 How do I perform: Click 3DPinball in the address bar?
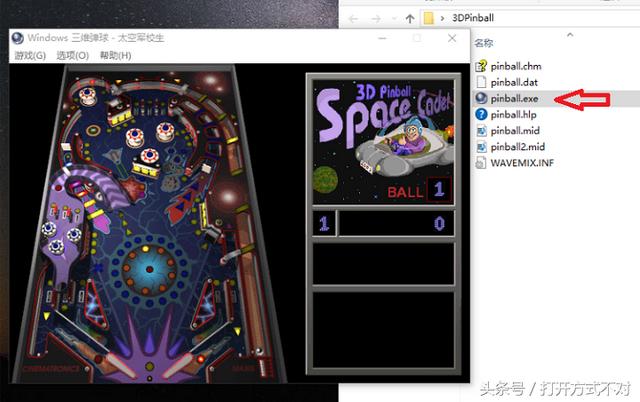[x=473, y=18]
